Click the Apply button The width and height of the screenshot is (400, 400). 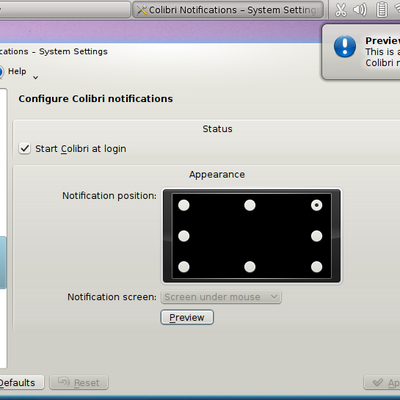pyautogui.click(x=382, y=382)
